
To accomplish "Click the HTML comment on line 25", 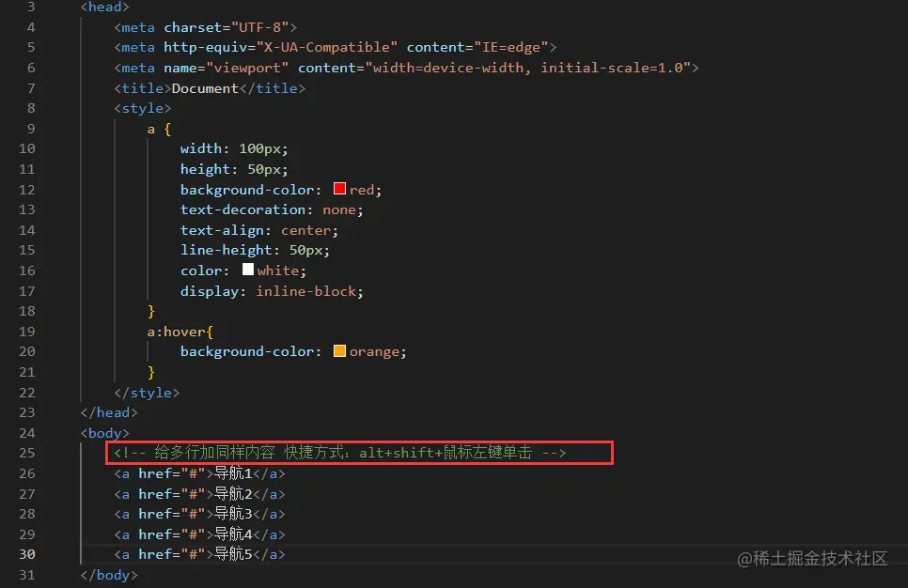I will click(x=340, y=453).
